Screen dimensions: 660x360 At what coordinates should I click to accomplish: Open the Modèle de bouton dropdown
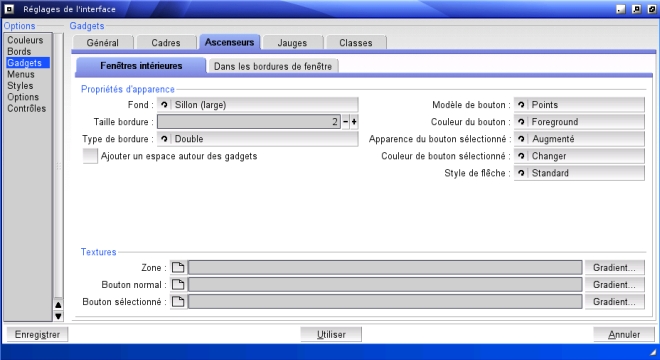coord(579,104)
